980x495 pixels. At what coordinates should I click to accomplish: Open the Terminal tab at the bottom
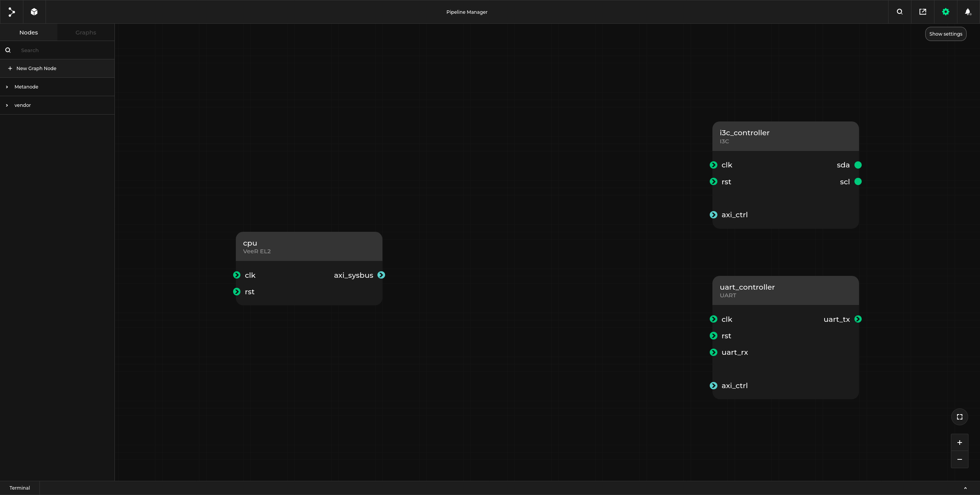coord(20,488)
